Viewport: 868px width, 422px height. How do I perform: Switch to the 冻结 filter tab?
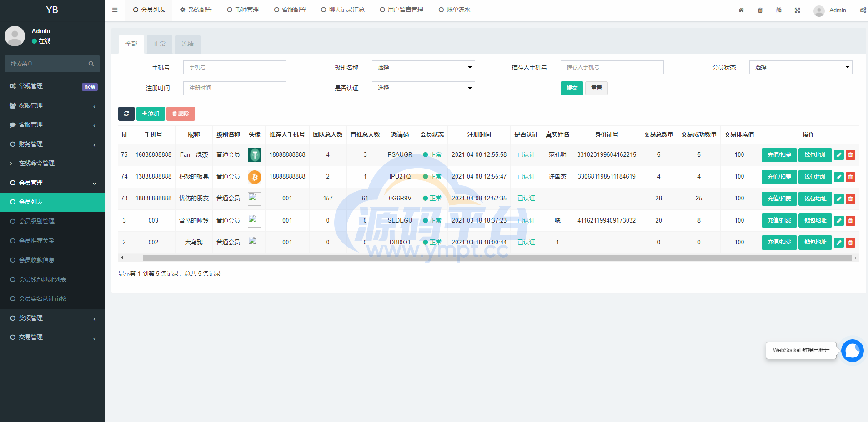188,44
